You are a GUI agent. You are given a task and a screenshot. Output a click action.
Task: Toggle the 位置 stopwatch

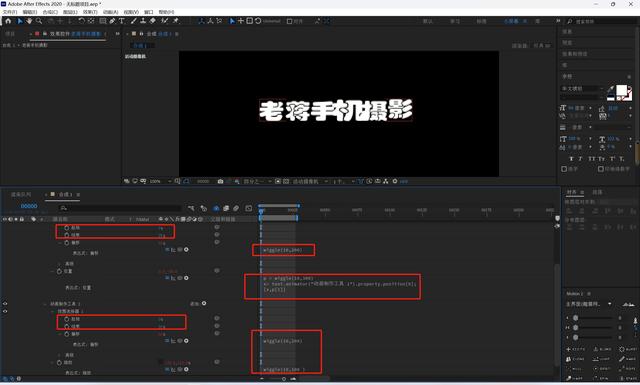pyautogui.click(x=59, y=271)
